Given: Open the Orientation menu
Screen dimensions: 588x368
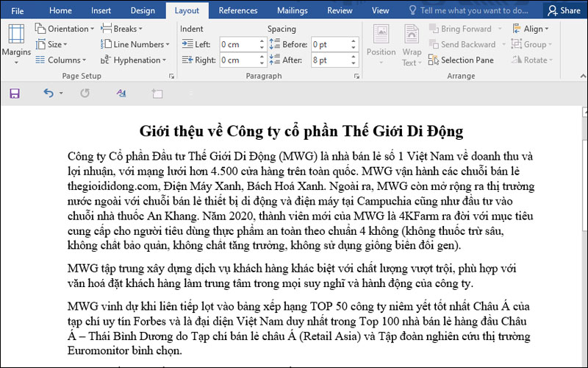Looking at the screenshot, I should click(x=64, y=29).
